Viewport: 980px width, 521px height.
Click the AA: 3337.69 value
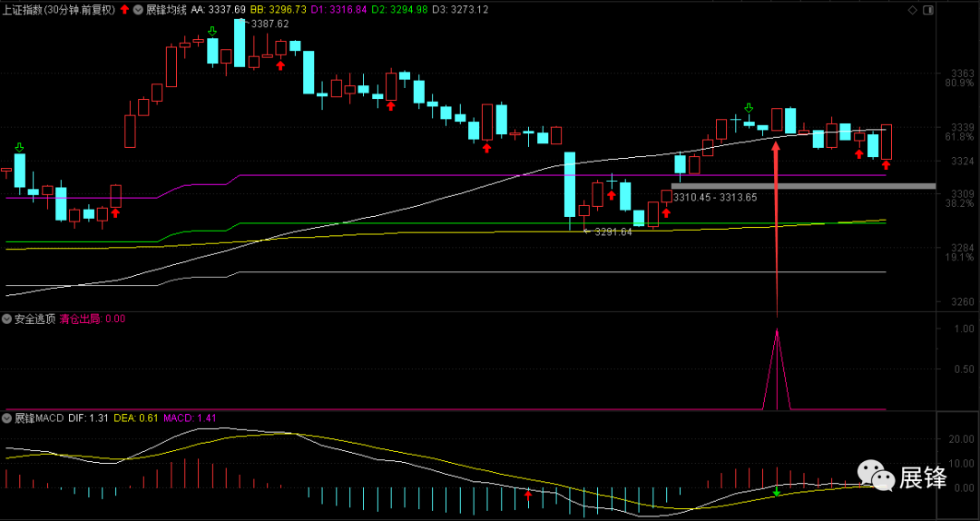coord(218,9)
